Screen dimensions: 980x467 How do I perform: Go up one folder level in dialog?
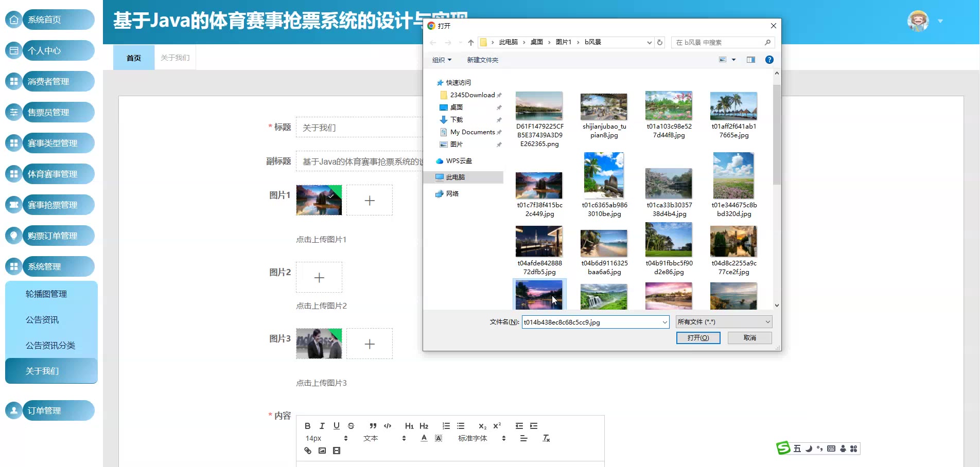point(470,42)
